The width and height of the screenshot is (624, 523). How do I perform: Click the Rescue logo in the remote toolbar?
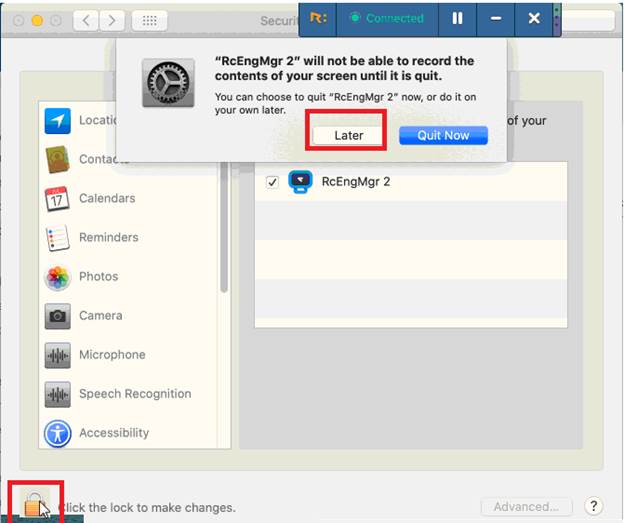(x=317, y=18)
